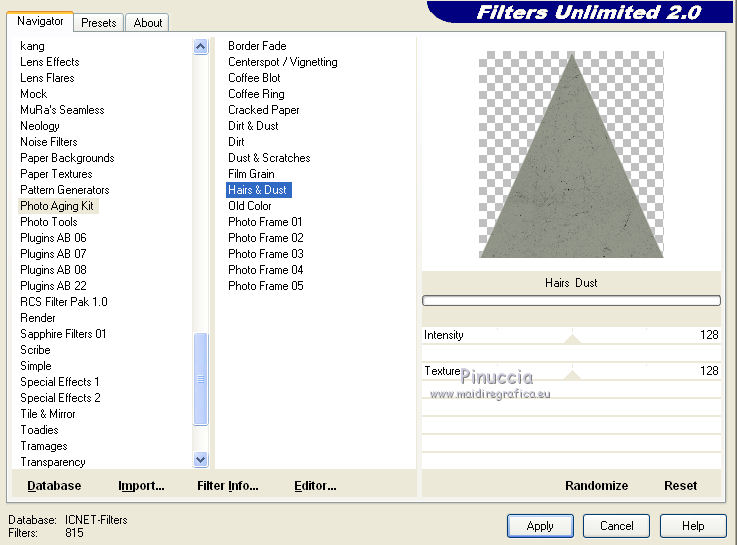Randomize the filter settings
This screenshot has height=545, width=737.
point(596,485)
